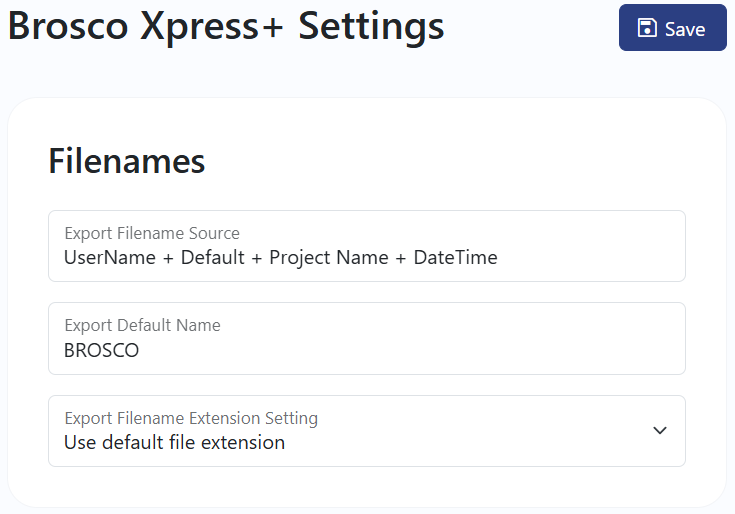Click the Filenames section heading
This screenshot has height=514, width=735.
coord(127,161)
